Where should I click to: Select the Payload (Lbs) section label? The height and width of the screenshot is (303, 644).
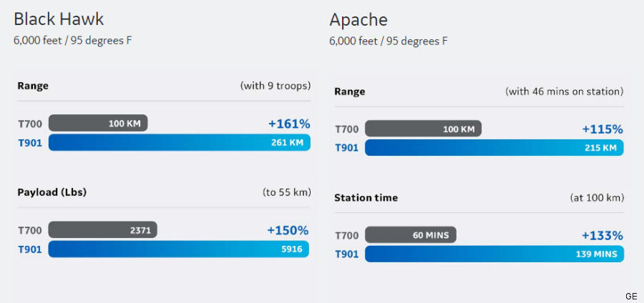[52, 192]
